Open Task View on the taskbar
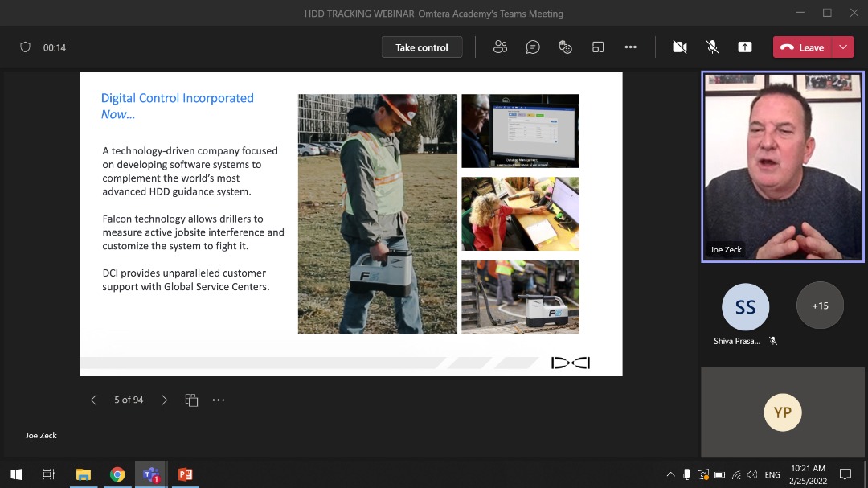The image size is (868, 488). tap(49, 474)
